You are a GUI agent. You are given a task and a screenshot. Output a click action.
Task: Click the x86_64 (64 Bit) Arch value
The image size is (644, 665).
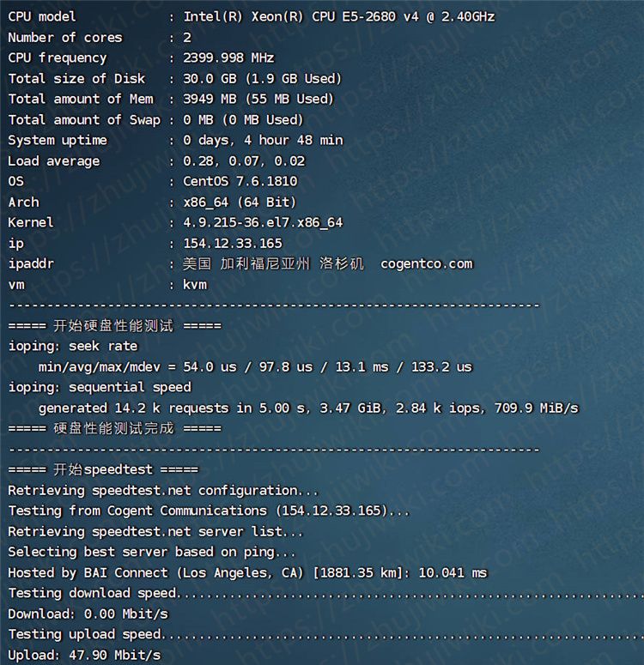(x=240, y=202)
